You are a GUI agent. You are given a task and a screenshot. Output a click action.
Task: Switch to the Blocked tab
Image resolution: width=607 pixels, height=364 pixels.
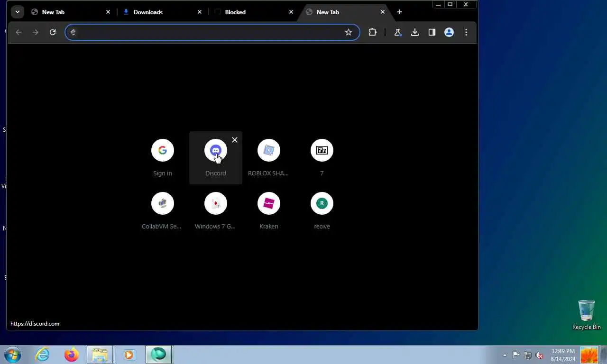coord(254,12)
